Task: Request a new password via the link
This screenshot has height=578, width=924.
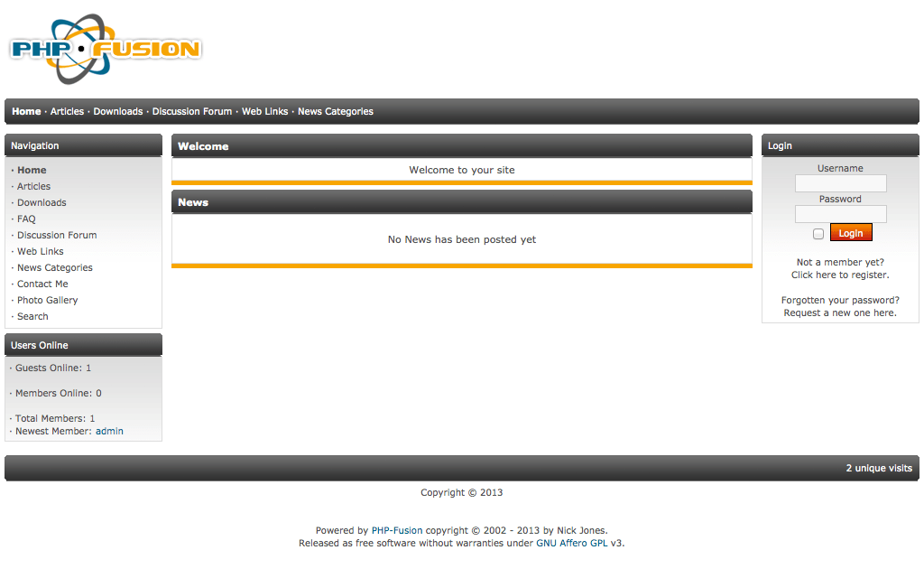Action: [x=838, y=312]
